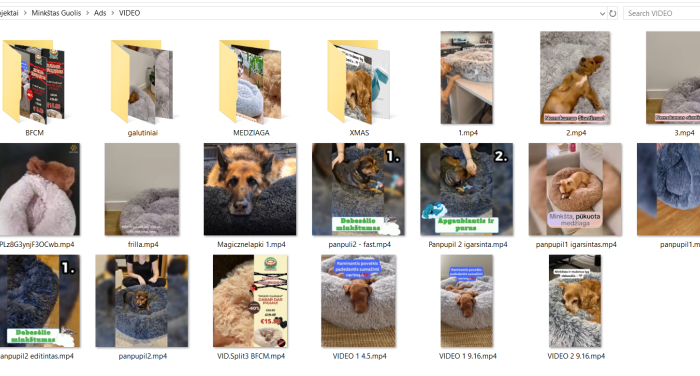Expand chevron after Ads in breadcrumb
This screenshot has height=376, width=700.
112,13
